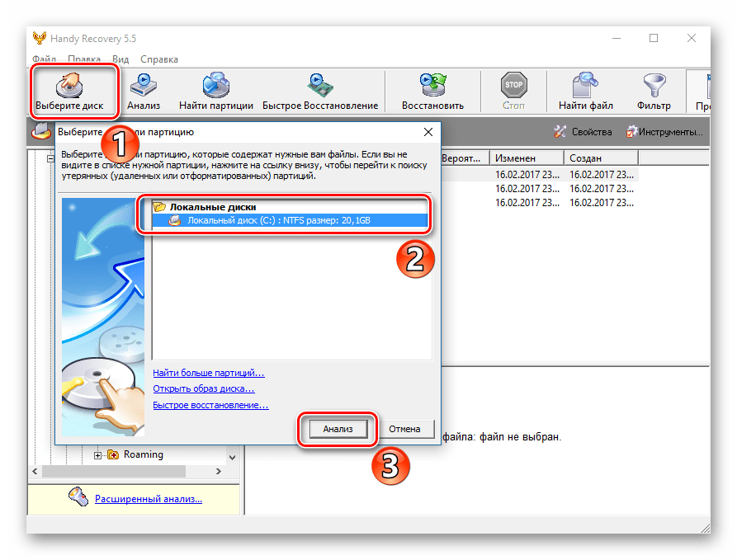
Task: Open the Инструменты dropdown
Action: pos(665,132)
